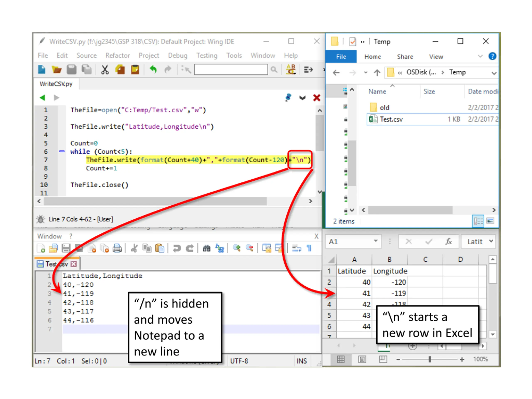Click the Save All icon in Wing IDE
This screenshot has width=532, height=399.
[x=86, y=69]
